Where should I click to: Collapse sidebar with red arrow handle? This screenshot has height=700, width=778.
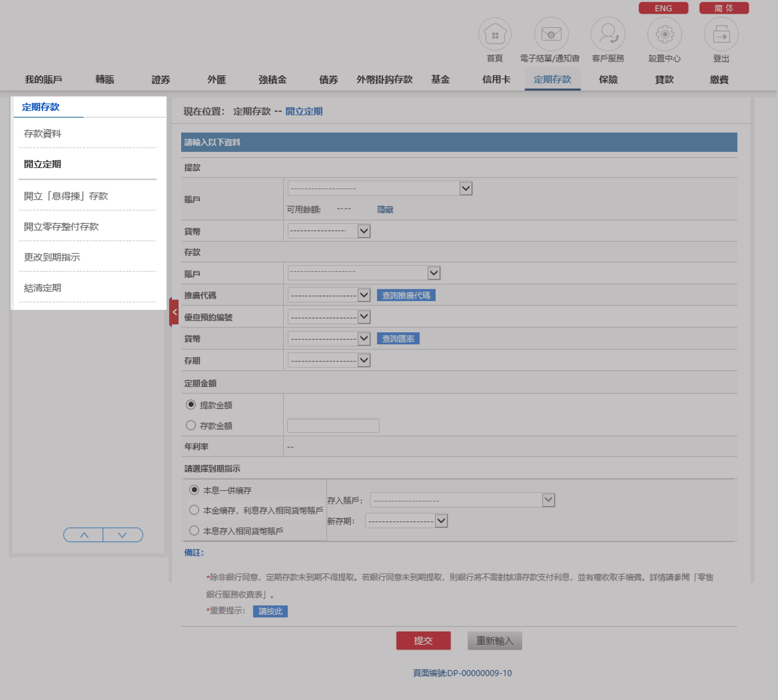174,312
